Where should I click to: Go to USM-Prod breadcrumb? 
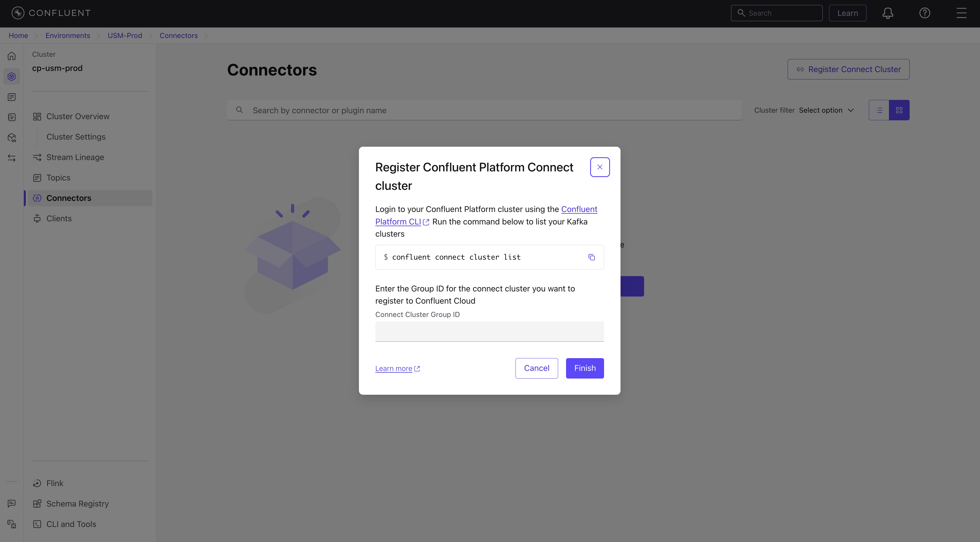coord(124,35)
